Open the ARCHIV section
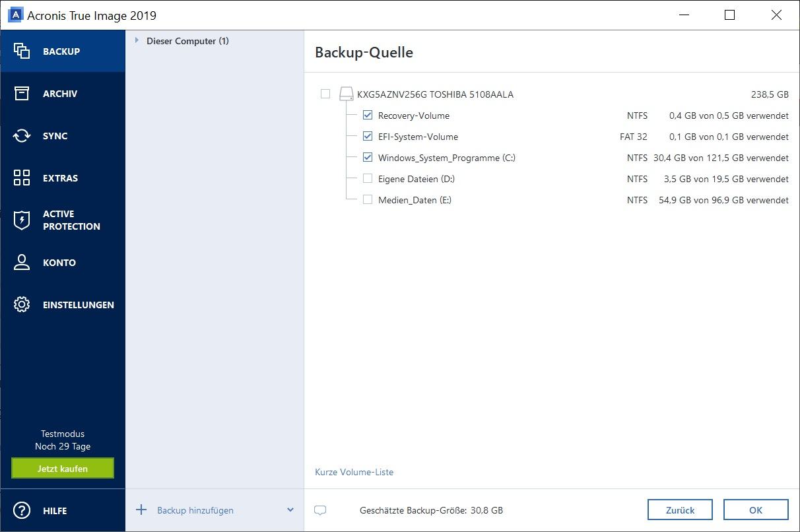The height and width of the screenshot is (532, 800). 63,93
